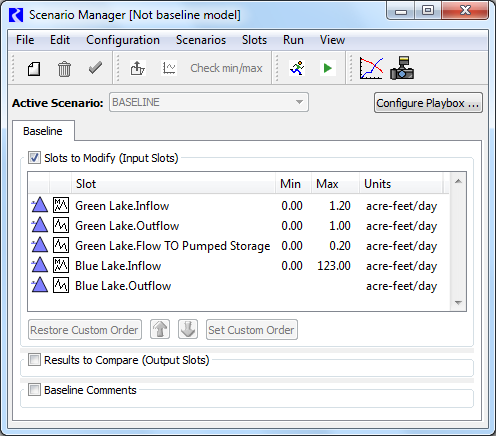Click the Set Custom Order button
The height and width of the screenshot is (436, 496).
pyautogui.click(x=252, y=330)
